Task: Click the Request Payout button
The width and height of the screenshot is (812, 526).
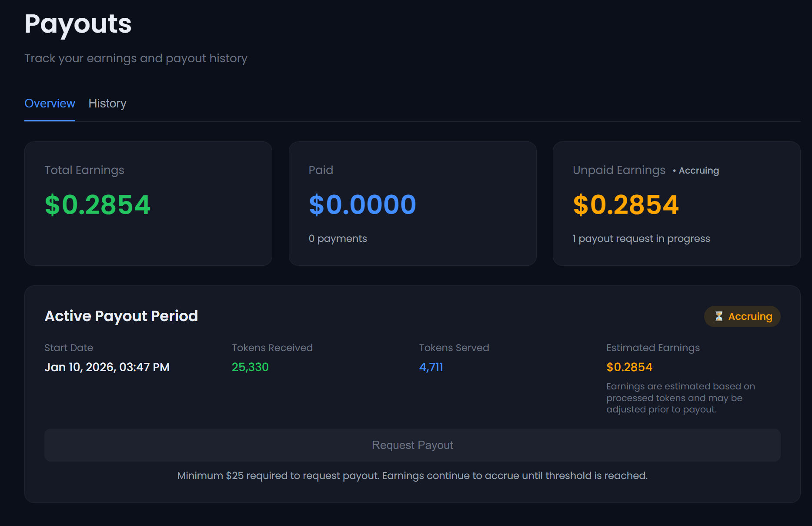Action: [412, 445]
